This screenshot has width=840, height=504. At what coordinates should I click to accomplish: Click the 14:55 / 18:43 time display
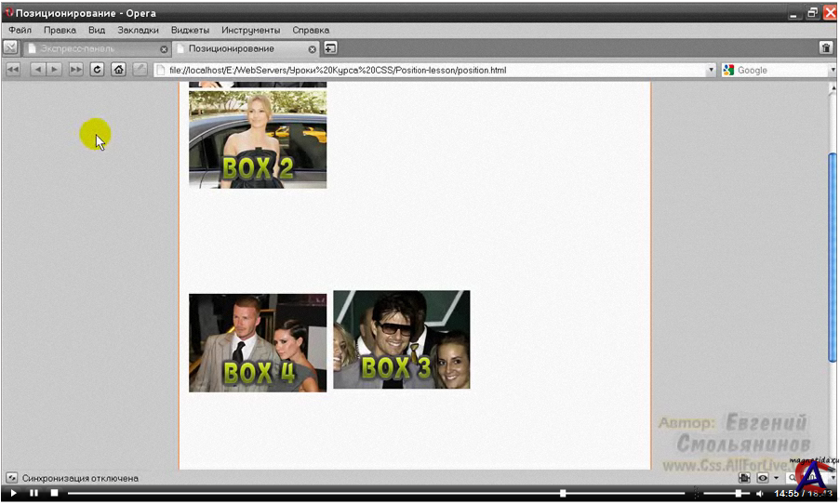[803, 493]
